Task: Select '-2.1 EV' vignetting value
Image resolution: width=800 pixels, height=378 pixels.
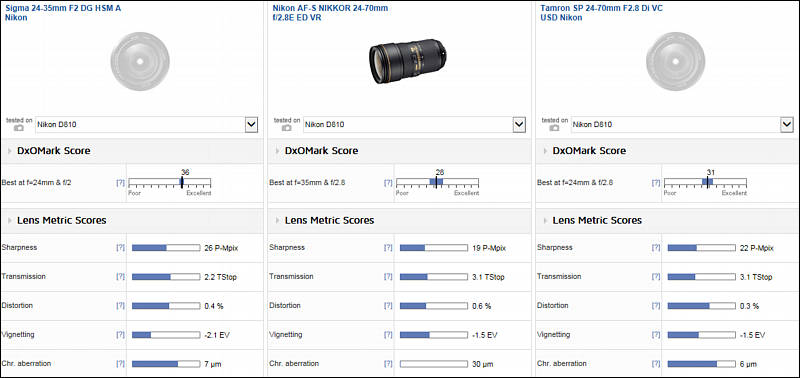Action: click(x=217, y=335)
